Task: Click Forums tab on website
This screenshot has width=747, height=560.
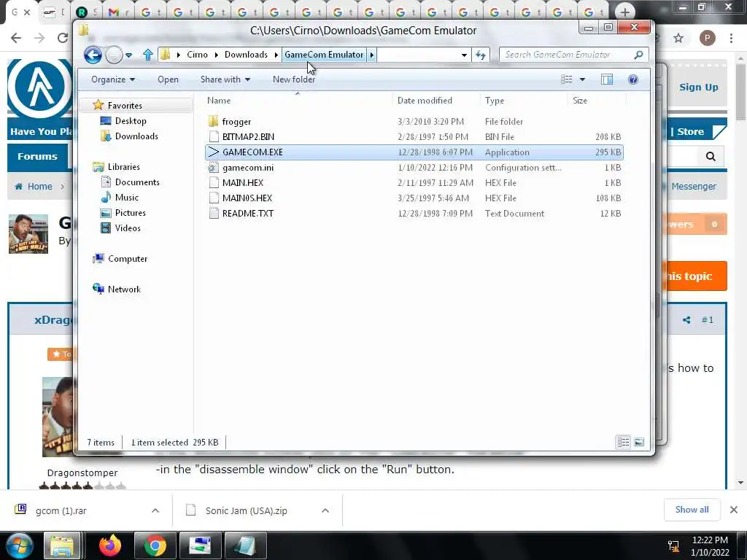Action: [x=38, y=156]
